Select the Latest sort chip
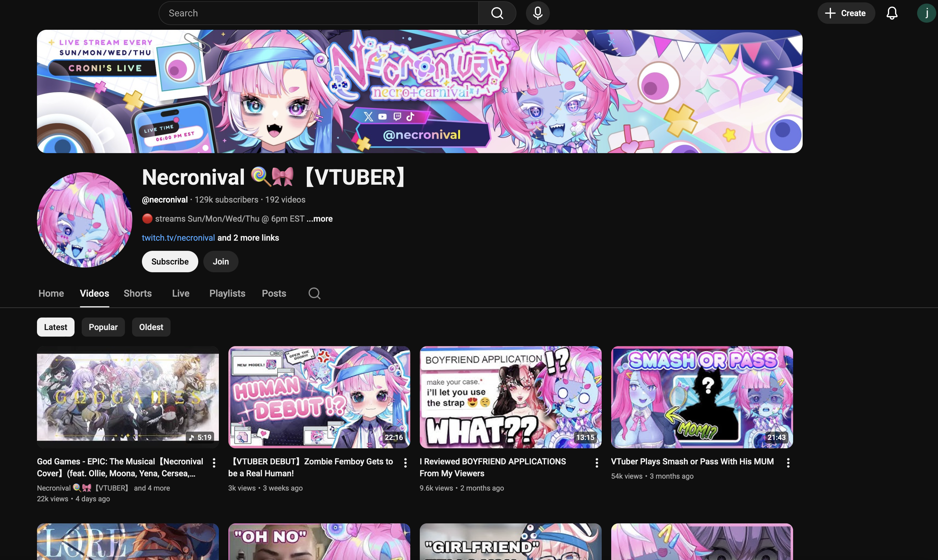Viewport: 938px width, 560px height. point(55,327)
